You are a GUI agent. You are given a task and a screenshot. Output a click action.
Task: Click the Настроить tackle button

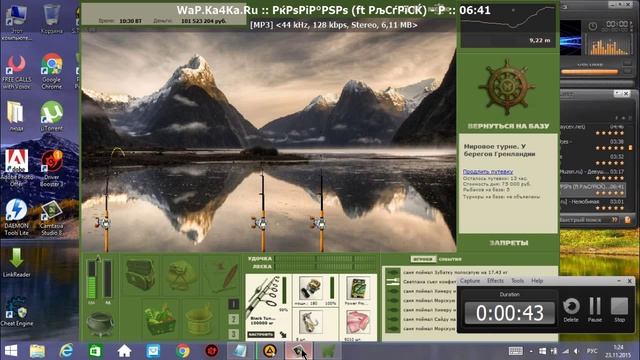coord(261,335)
